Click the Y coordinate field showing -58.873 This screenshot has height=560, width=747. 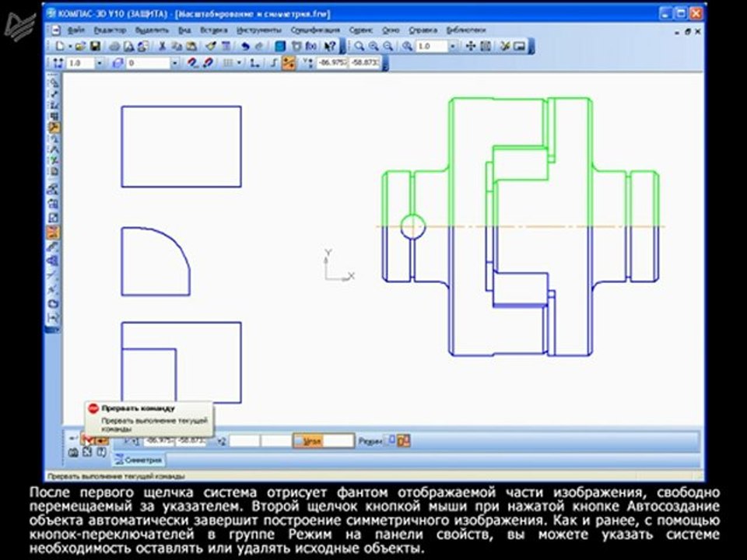coord(365,63)
